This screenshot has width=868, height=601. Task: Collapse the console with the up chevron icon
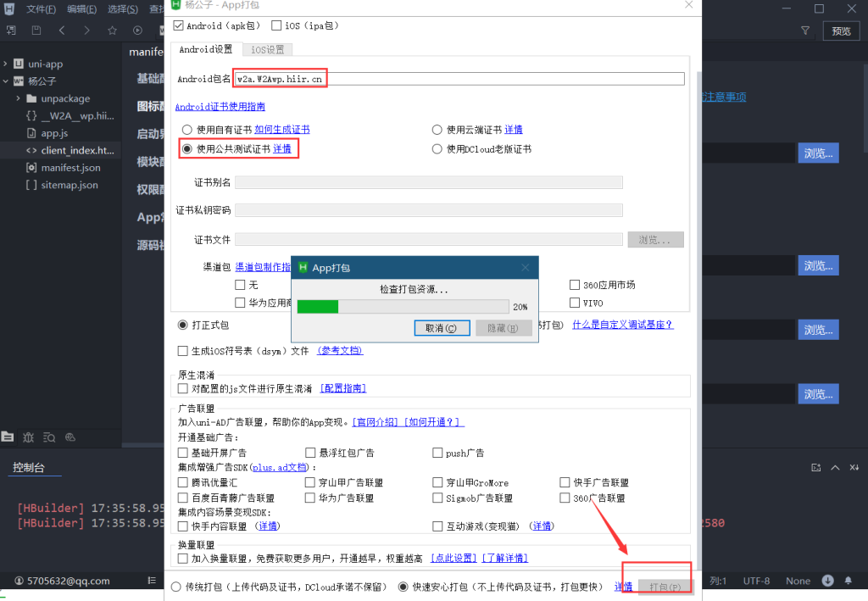(x=835, y=468)
